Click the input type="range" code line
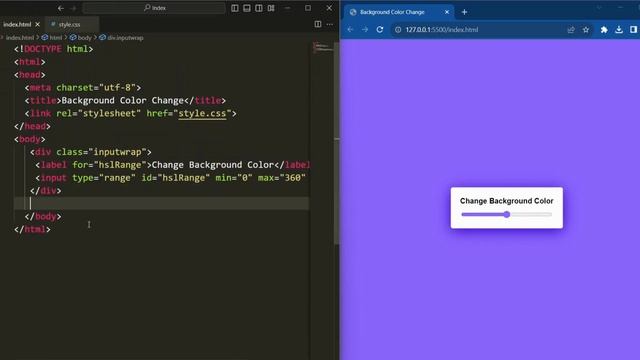640x360 pixels. coord(170,178)
